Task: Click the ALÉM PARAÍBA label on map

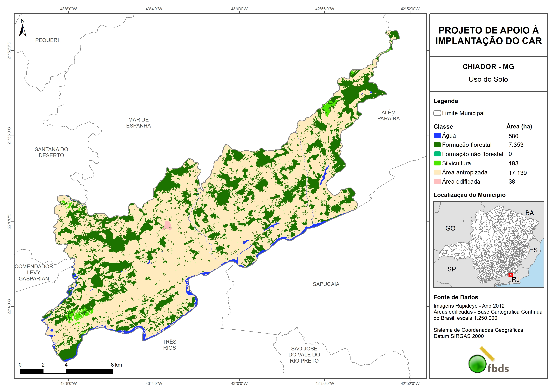Action: 388,115
